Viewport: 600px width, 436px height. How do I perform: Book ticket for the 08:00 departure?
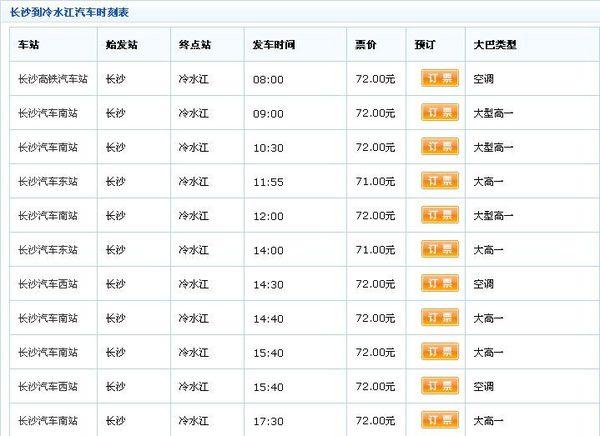coord(440,78)
